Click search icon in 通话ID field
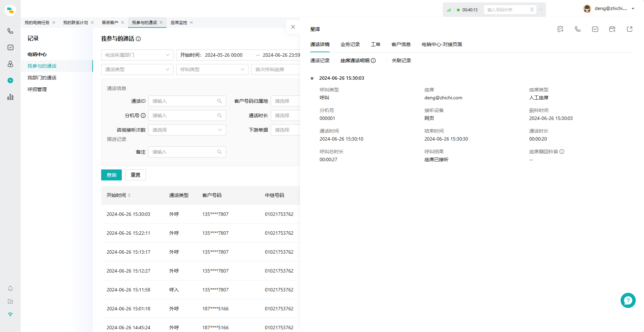This screenshot has height=332, width=644. [x=219, y=101]
